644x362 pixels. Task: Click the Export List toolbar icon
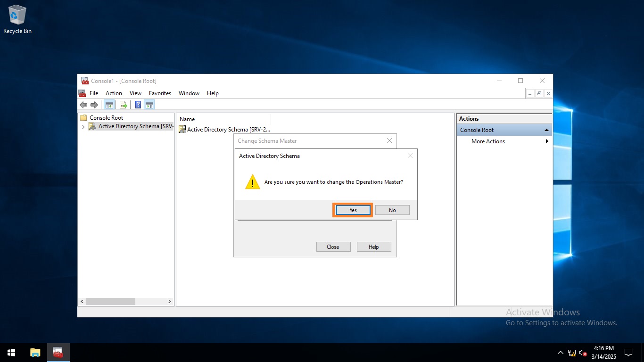[x=124, y=105]
